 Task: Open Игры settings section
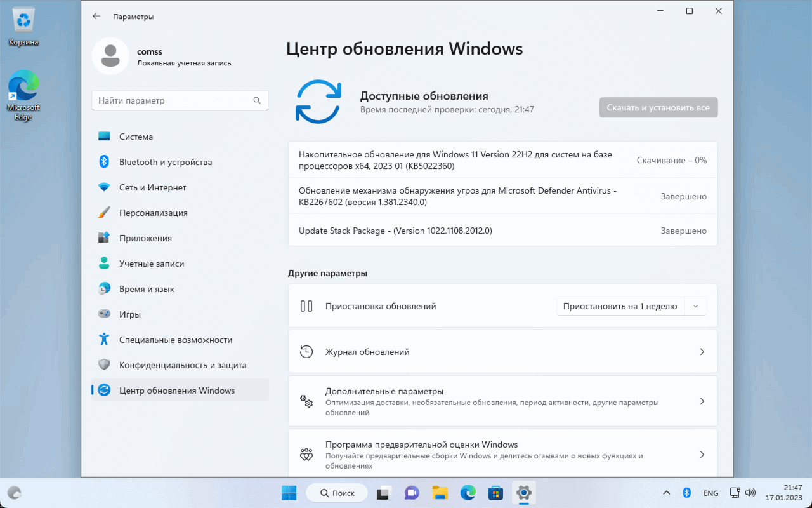(180, 314)
